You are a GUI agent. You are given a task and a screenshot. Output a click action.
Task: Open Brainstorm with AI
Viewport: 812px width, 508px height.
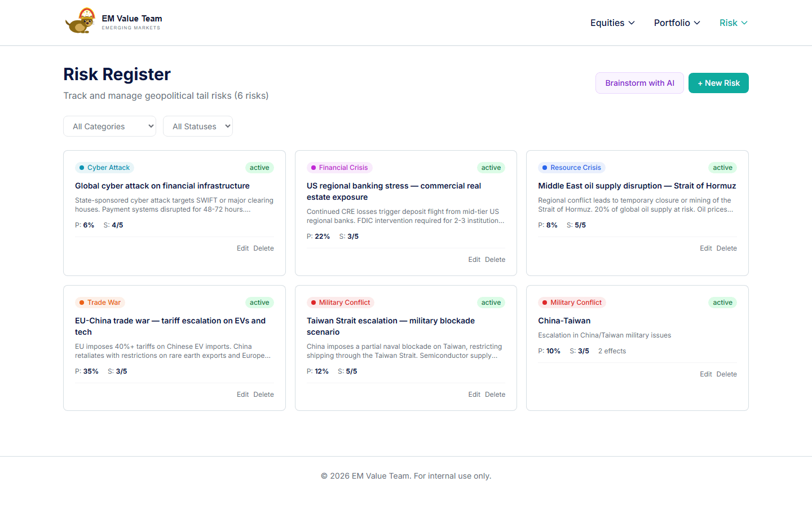(639, 82)
